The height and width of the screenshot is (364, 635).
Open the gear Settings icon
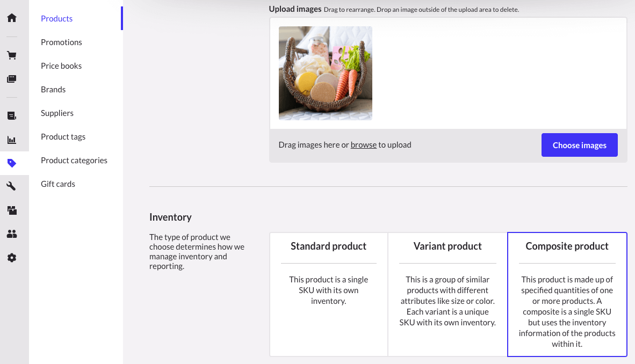tap(12, 258)
